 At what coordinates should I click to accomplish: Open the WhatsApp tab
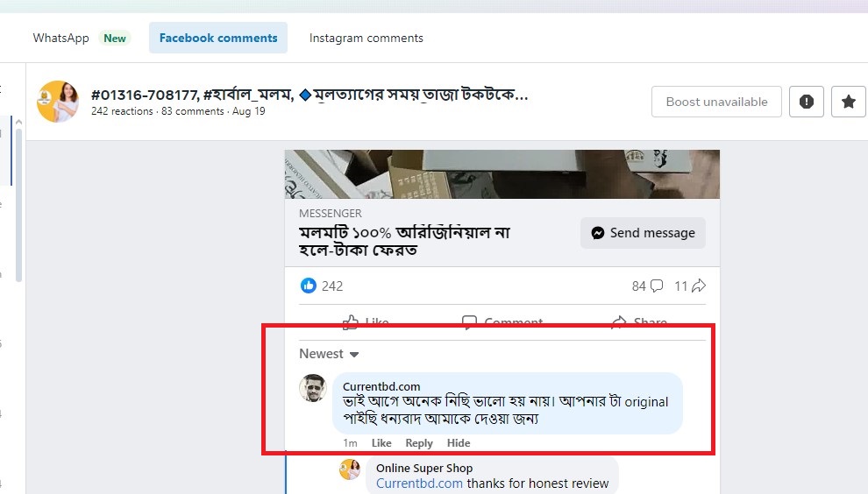60,39
